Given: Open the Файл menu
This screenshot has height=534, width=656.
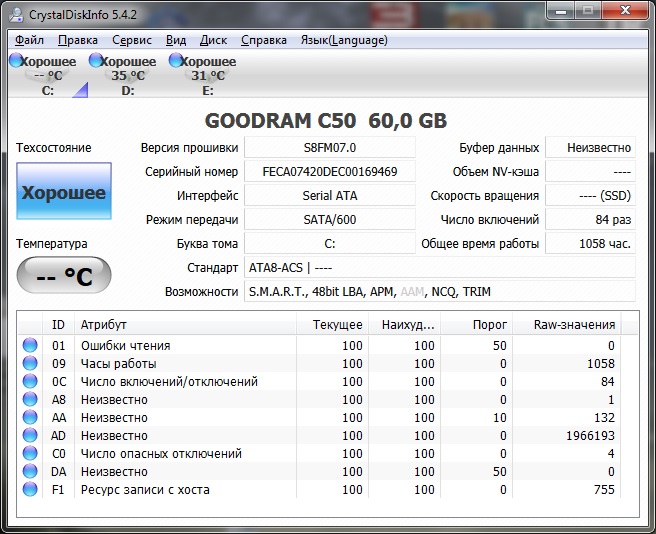Looking at the screenshot, I should pos(29,40).
